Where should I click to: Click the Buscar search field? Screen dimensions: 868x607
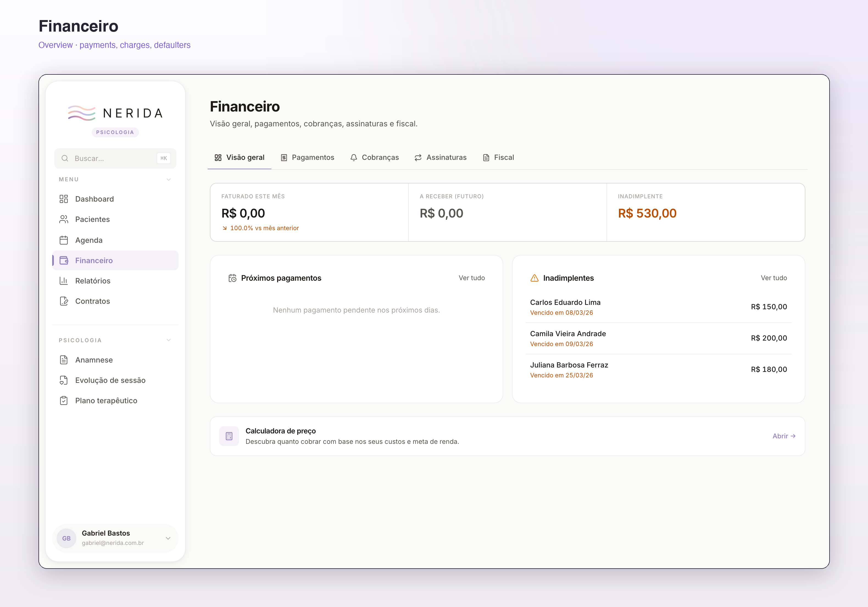115,158
